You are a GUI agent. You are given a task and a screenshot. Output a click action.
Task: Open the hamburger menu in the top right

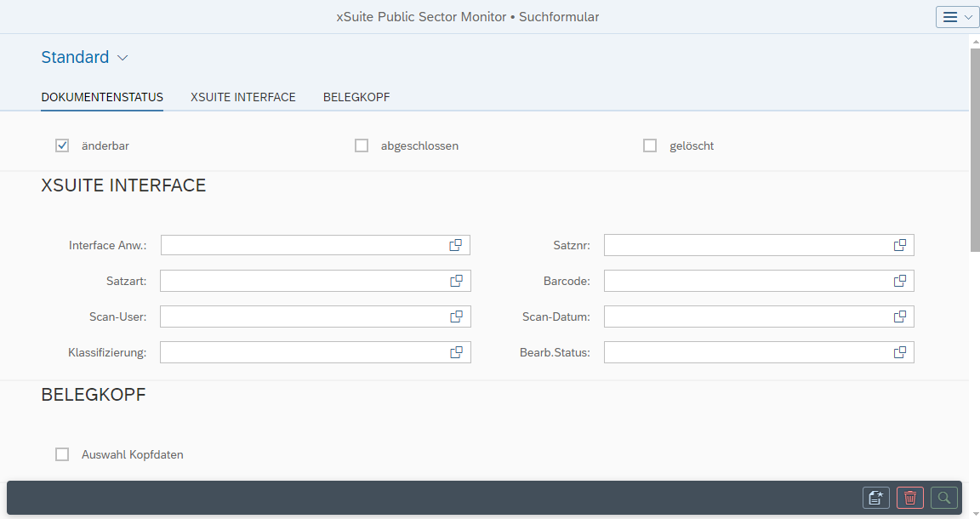point(957,16)
